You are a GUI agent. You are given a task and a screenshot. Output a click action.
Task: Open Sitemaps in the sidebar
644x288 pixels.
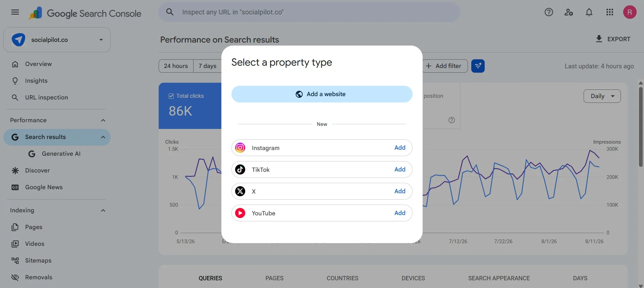click(x=57, y=261)
